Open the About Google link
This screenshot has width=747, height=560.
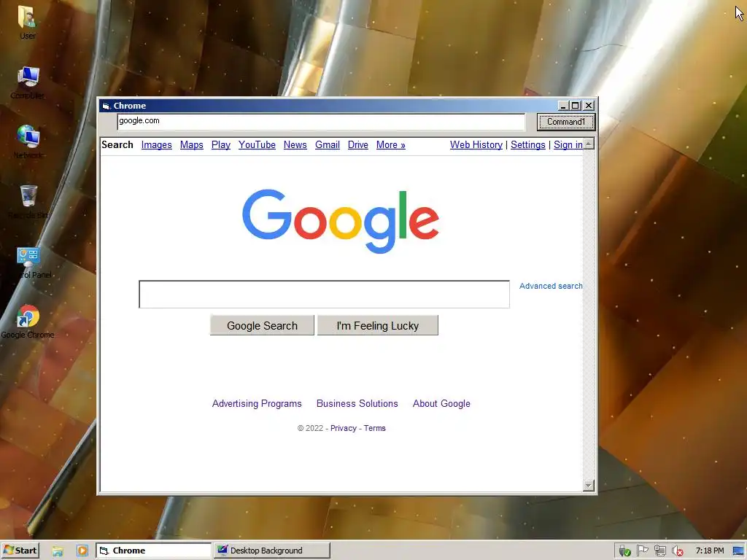(441, 403)
